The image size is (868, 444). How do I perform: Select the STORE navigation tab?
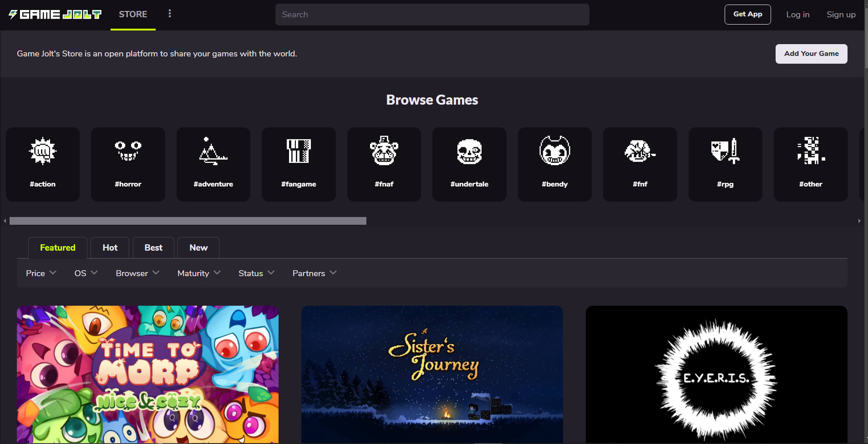(133, 15)
